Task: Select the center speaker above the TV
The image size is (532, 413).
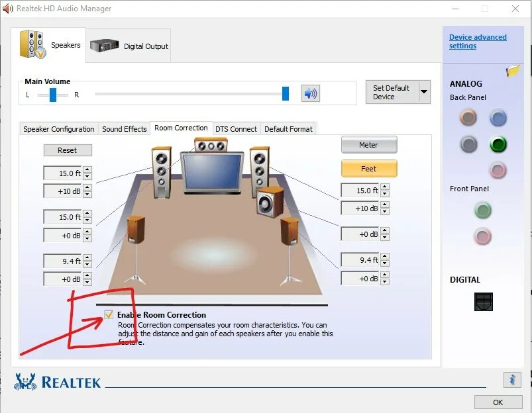Action: coord(211,146)
